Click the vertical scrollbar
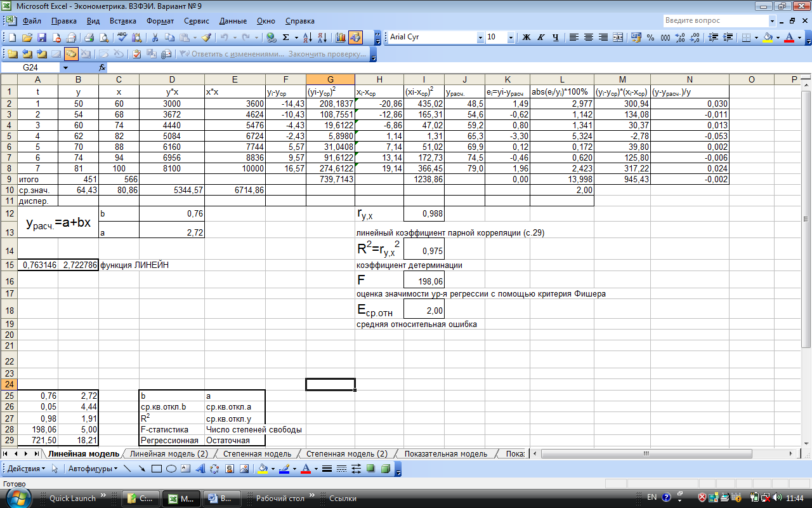 click(x=806, y=260)
